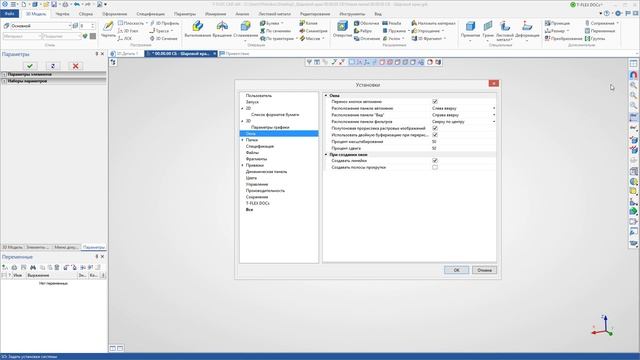Screen dimensions: 640x360
Task: Click the Переменные variables tool in ribbon
Action: coord(600,31)
